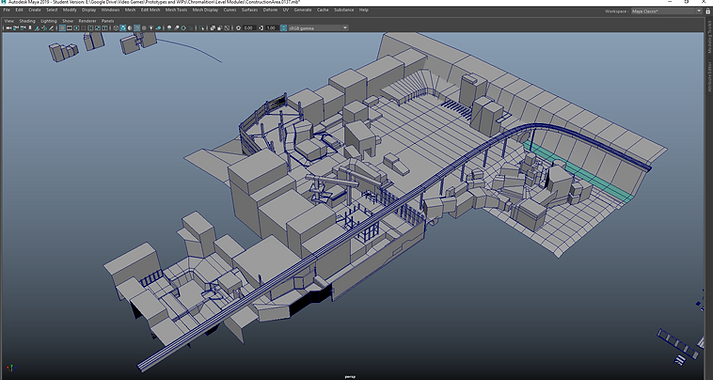The width and height of the screenshot is (713, 380).
Task: Switch viewport to Wireframe shading
Action: [x=116, y=28]
